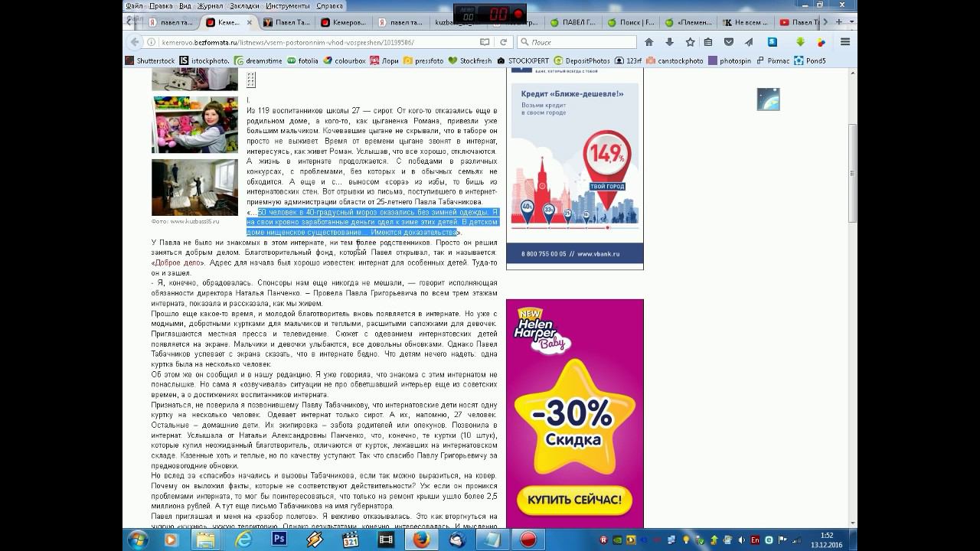This screenshot has height=551, width=980.
Task: Open the Справка menu
Action: coord(330,6)
